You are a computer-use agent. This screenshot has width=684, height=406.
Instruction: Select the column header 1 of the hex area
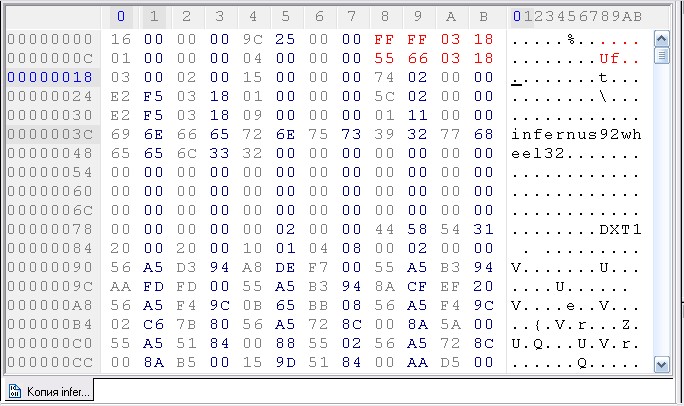(154, 17)
